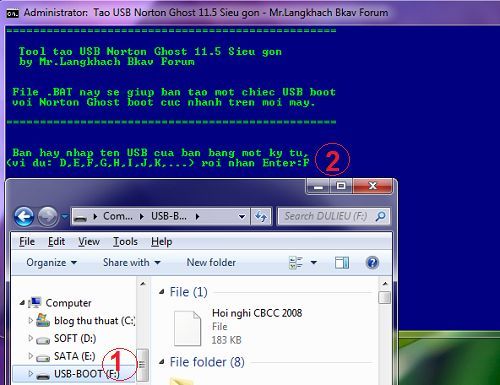Minimize the Explorer window
The image size is (500, 385).
318,186
